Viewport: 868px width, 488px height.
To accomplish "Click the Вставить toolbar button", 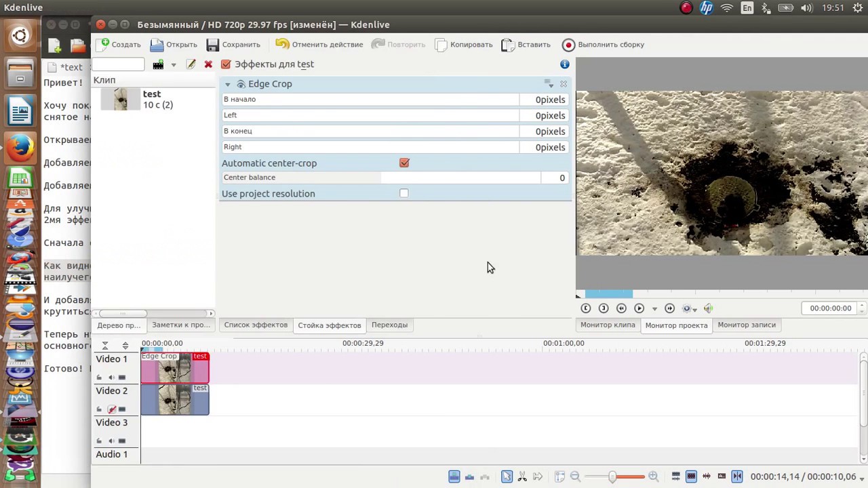I will (526, 45).
